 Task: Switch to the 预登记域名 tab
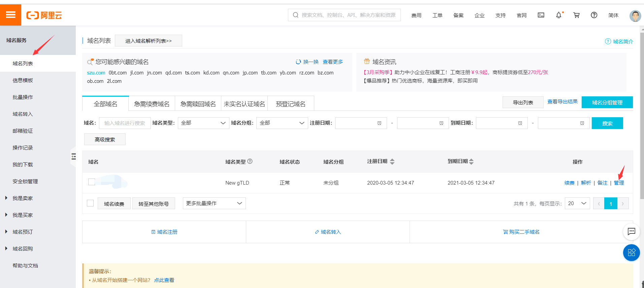tap(291, 104)
